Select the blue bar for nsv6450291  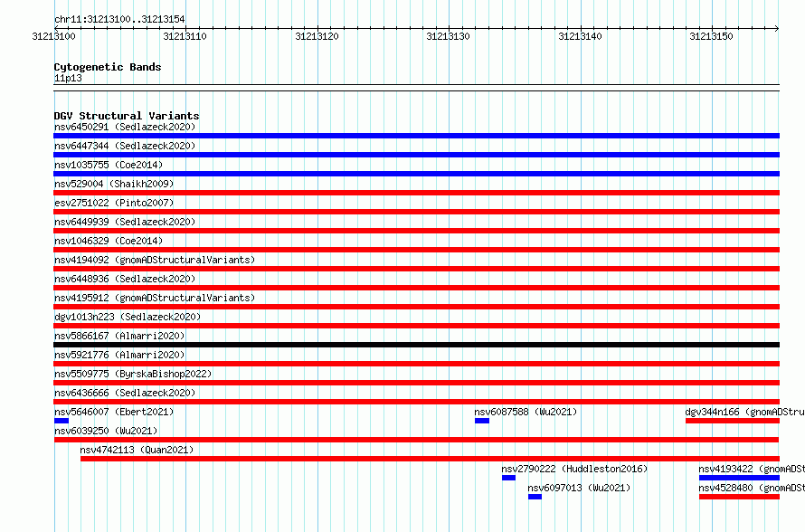(416, 136)
